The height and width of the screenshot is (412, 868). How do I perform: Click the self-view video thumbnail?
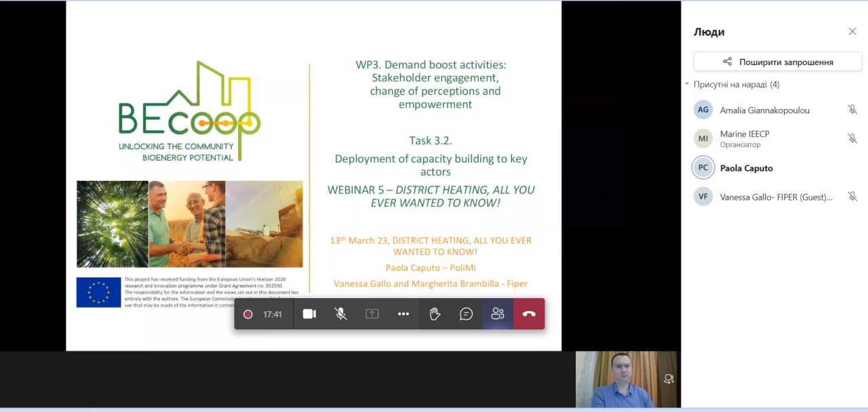pos(626,379)
